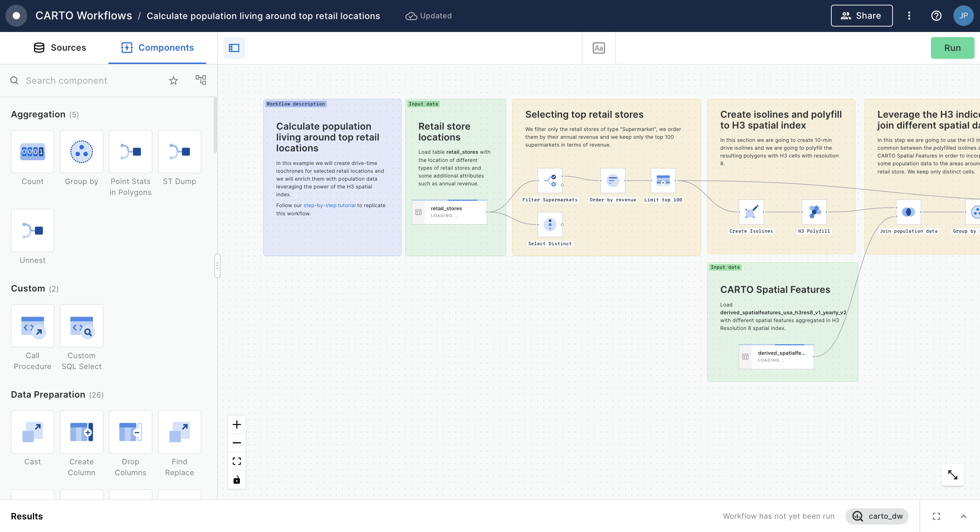Select the Create Isolines node

751,212
